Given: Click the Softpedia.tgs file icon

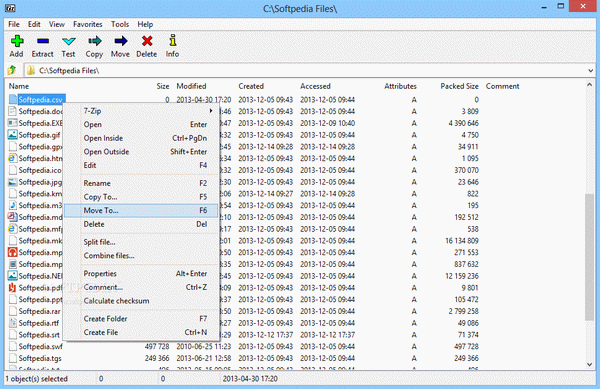Looking at the screenshot, I should (13, 358).
